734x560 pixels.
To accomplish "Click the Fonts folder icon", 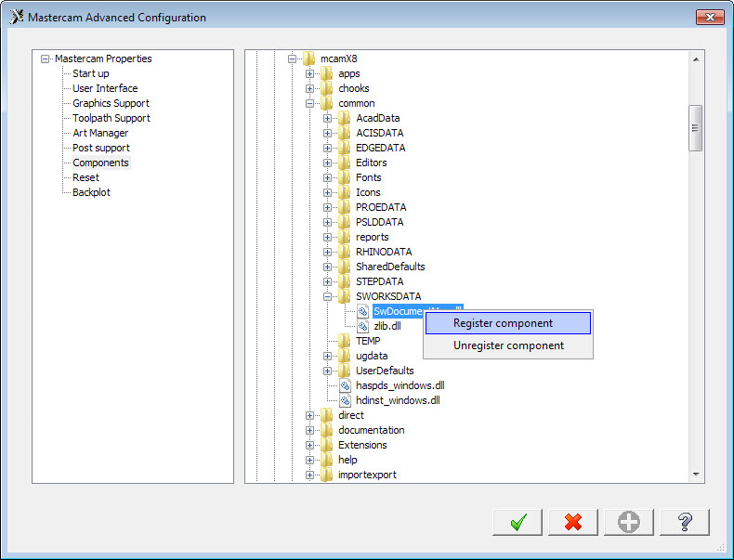I will point(345,177).
